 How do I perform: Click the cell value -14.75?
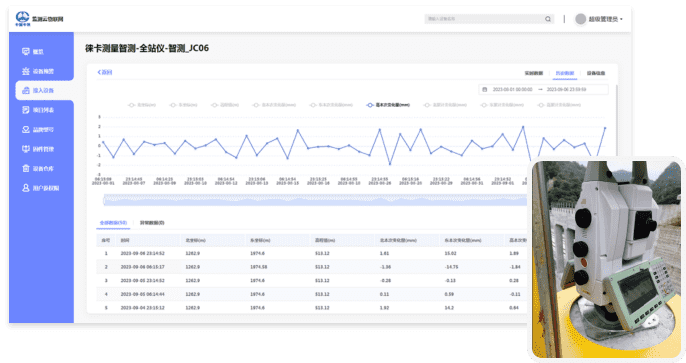(x=452, y=267)
